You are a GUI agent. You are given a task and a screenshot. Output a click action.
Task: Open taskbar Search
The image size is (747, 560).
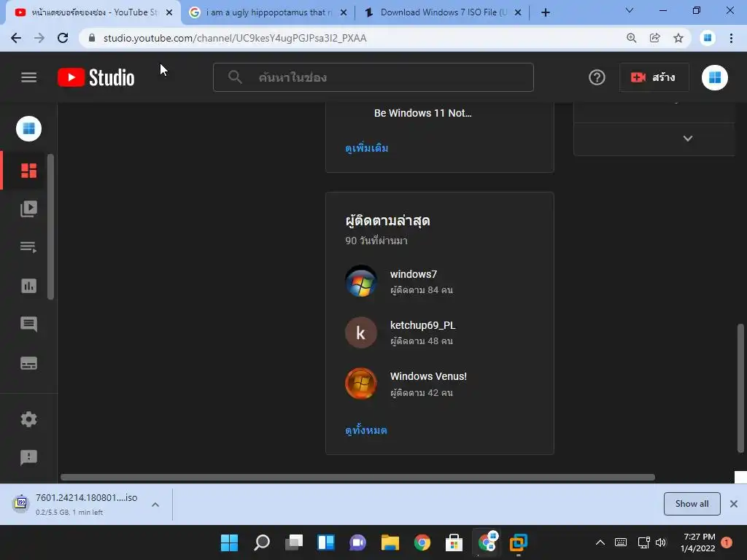click(262, 542)
